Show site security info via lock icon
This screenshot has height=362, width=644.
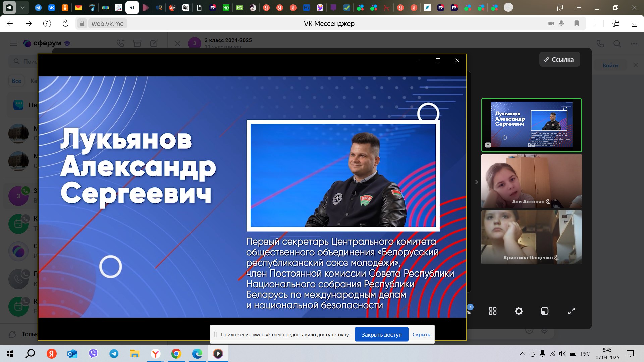pyautogui.click(x=82, y=23)
